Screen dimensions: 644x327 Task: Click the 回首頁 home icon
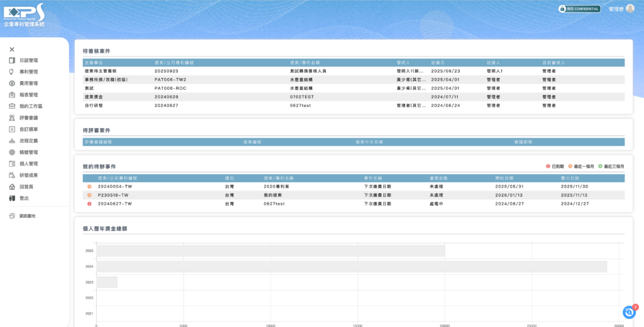coord(12,187)
